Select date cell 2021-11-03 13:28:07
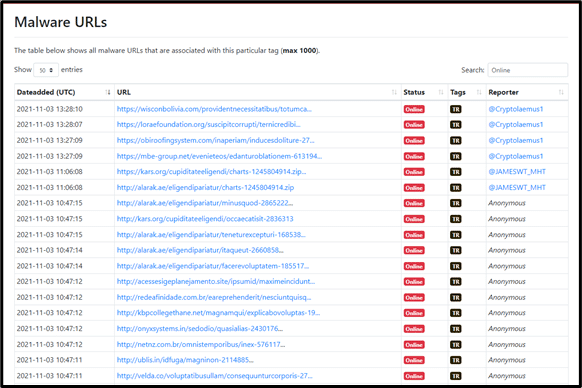The width and height of the screenshot is (582, 388). pyautogui.click(x=50, y=125)
